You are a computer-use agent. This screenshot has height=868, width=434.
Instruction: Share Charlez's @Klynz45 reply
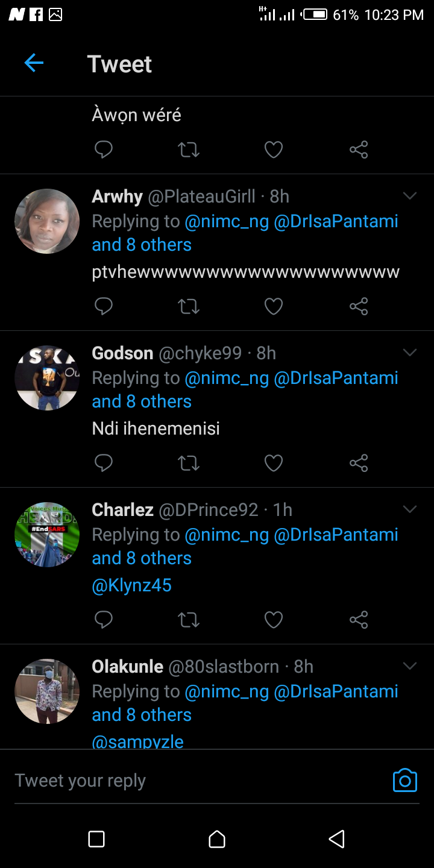pyautogui.click(x=359, y=620)
